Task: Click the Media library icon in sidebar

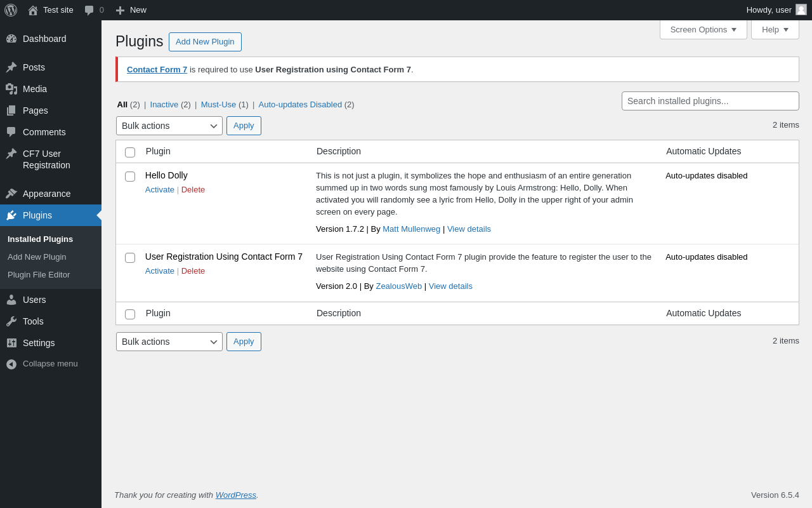Action: pyautogui.click(x=11, y=89)
